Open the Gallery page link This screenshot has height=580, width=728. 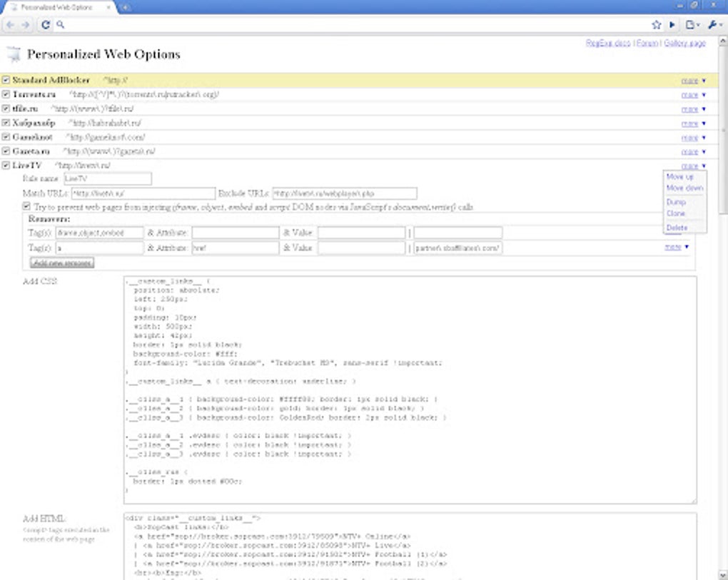click(685, 43)
